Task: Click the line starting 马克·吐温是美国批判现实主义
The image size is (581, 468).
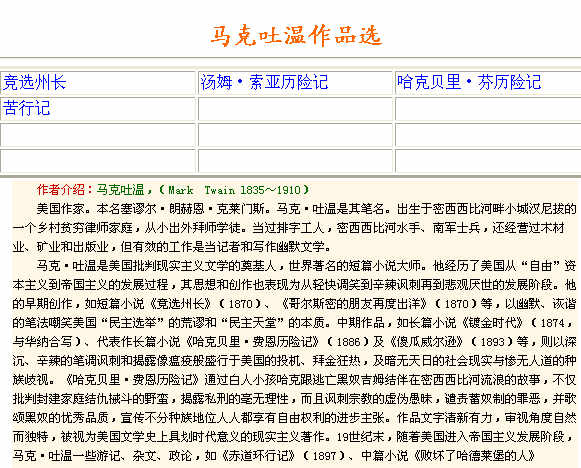Action: tap(306, 265)
